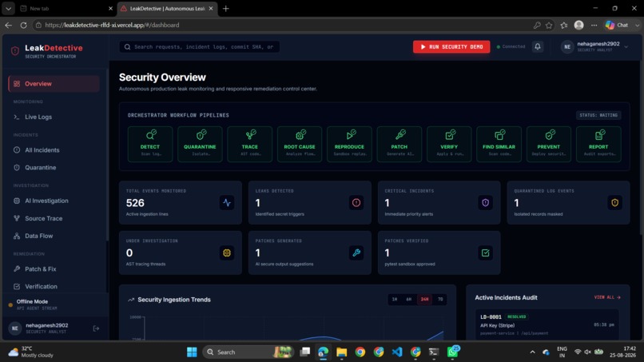
Task: Click the logout icon beside sidebar username
Action: [x=96, y=328]
